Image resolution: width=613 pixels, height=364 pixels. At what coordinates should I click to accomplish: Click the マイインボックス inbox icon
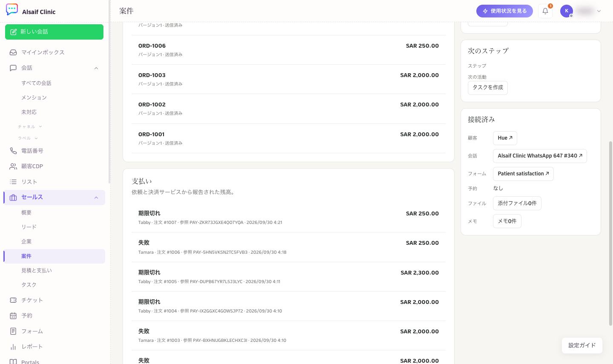(x=13, y=52)
